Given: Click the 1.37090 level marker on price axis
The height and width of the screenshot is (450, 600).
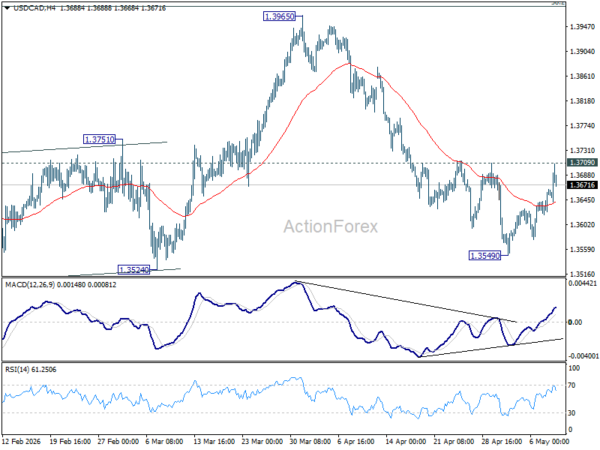Looking at the screenshot, I should pos(582,163).
